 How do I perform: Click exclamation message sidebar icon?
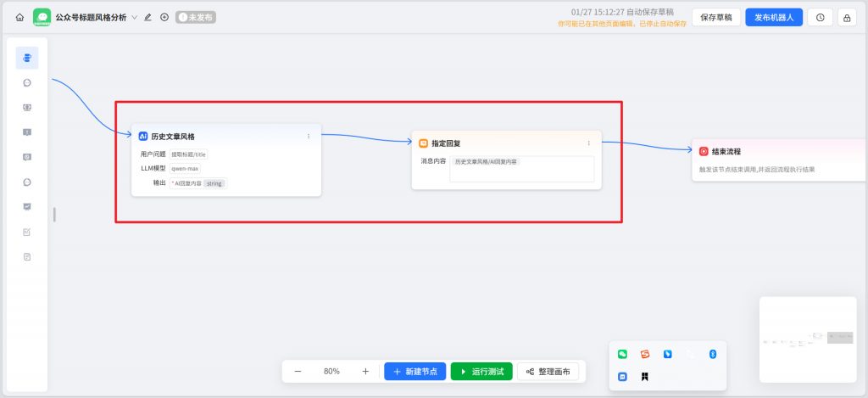coord(27,132)
